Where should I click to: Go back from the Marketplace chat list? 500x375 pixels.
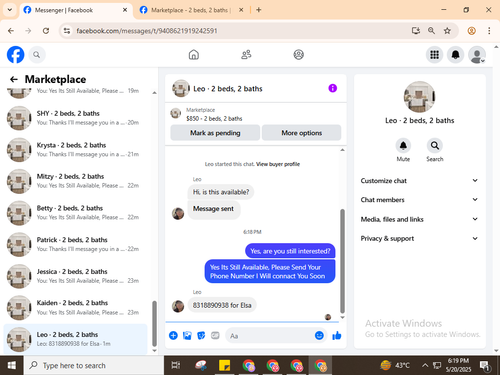[14, 79]
